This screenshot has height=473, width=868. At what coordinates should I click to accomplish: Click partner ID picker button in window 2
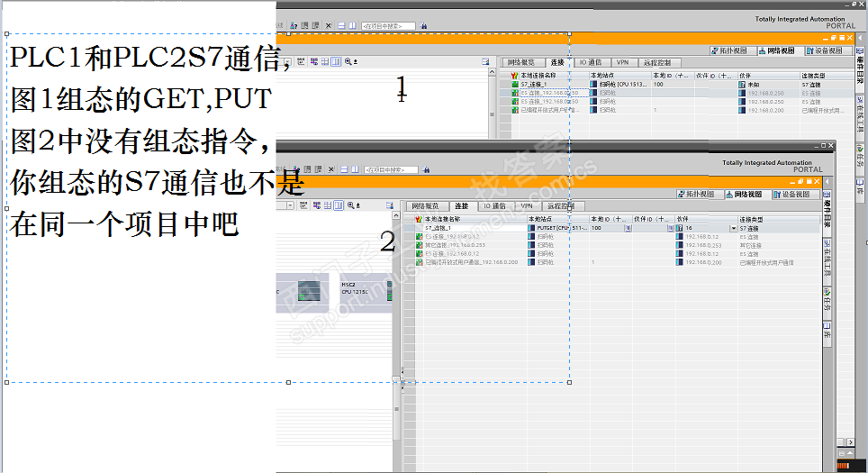click(x=670, y=228)
